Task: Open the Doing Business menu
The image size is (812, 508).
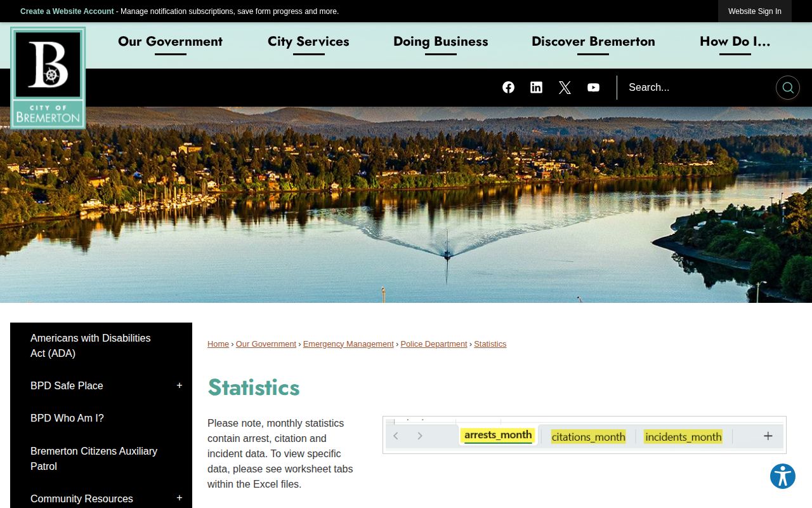Action: click(441, 42)
